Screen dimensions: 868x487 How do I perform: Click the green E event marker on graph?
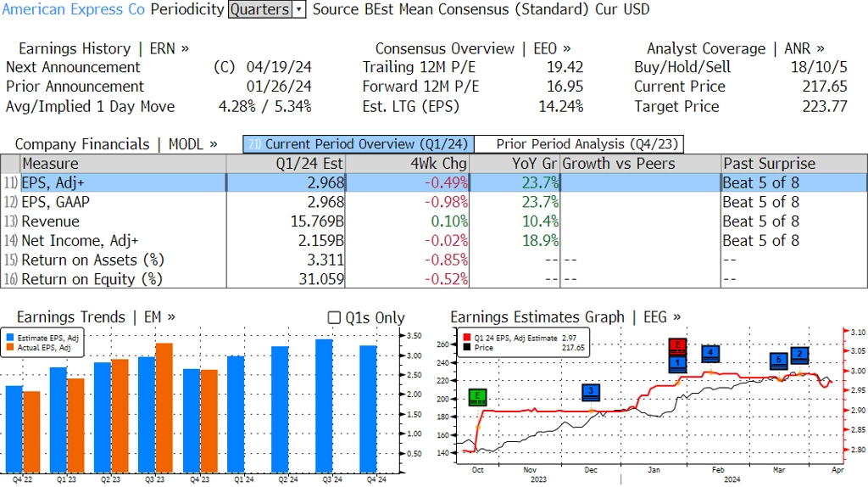[x=477, y=397]
